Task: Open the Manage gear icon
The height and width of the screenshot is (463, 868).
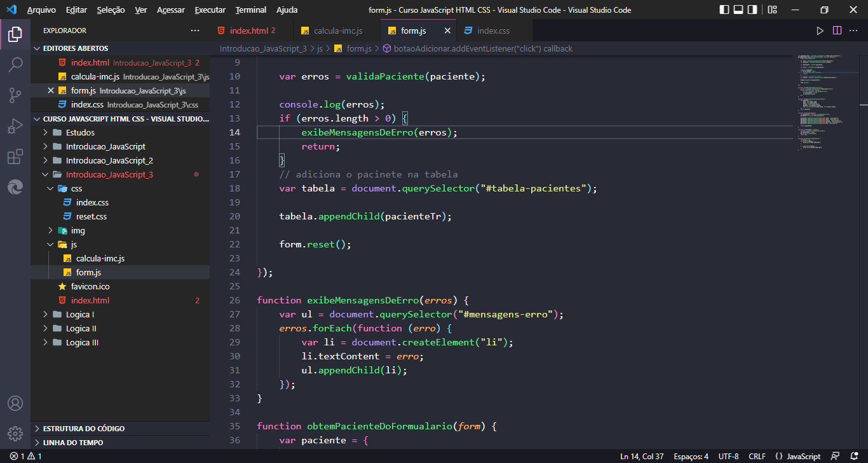Action: point(15,434)
